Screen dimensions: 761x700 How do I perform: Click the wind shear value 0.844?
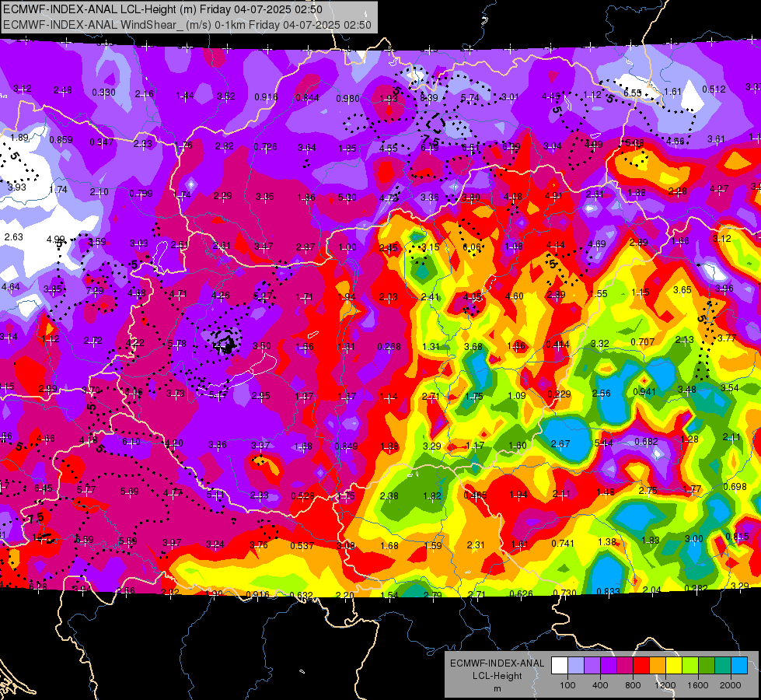(307, 98)
